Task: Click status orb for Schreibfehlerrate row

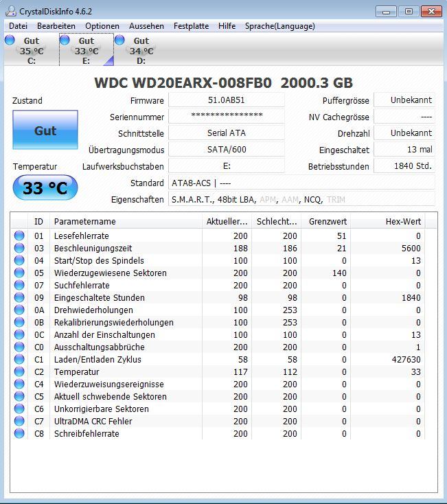Action: coord(19,433)
